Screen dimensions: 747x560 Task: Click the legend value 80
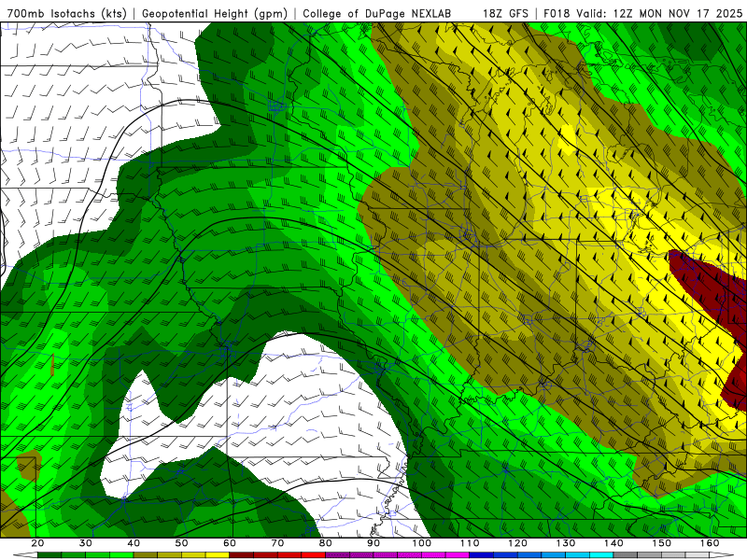(325, 543)
